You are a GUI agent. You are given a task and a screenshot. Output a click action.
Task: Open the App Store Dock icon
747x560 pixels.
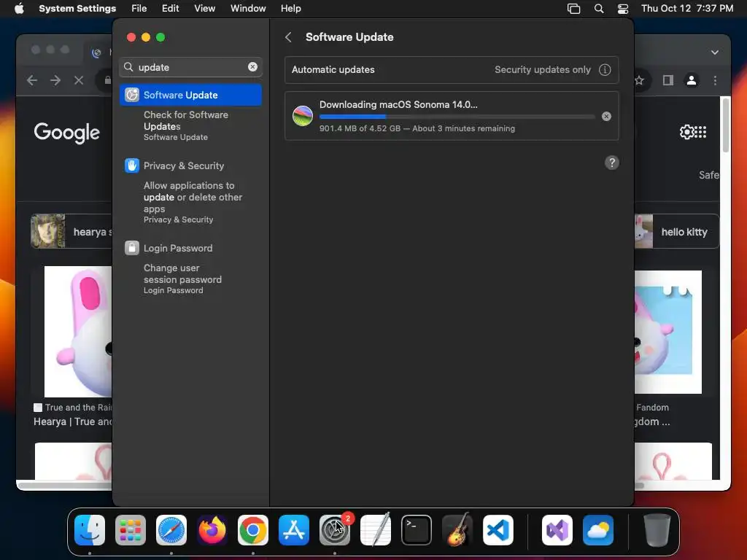[x=294, y=530]
